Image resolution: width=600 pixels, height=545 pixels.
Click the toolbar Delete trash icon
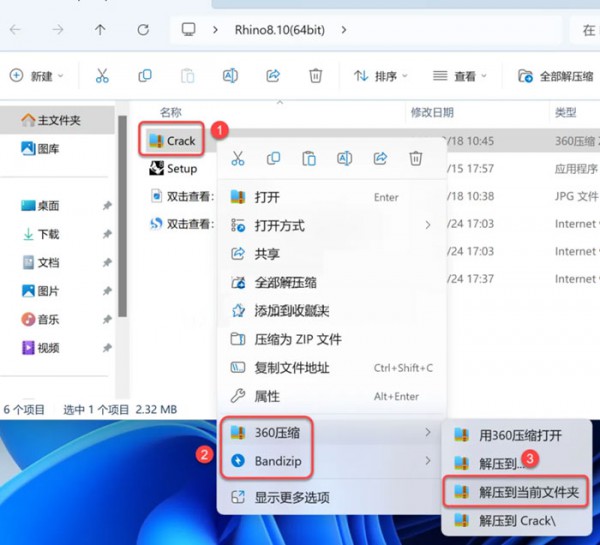(x=315, y=76)
